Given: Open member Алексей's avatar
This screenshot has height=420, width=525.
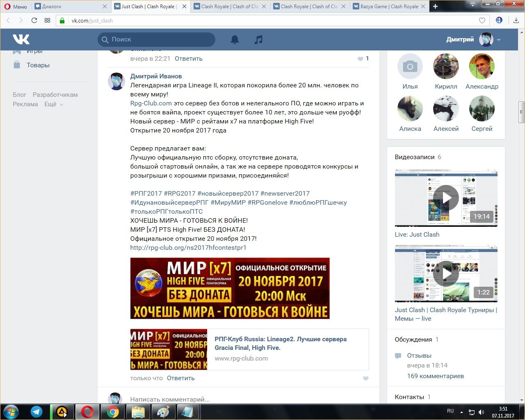Looking at the screenshot, I should (446, 108).
